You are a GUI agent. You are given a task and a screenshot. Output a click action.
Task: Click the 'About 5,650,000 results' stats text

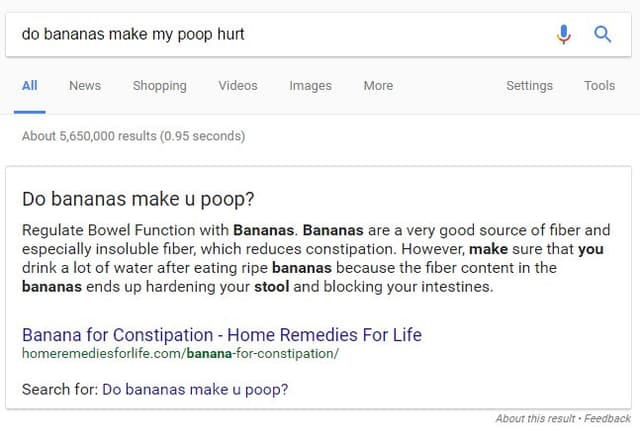pos(133,136)
